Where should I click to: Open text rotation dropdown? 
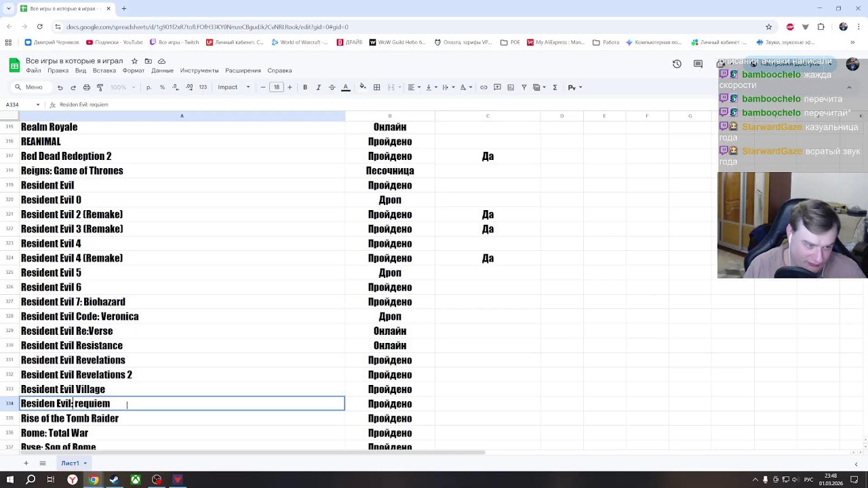point(466,87)
